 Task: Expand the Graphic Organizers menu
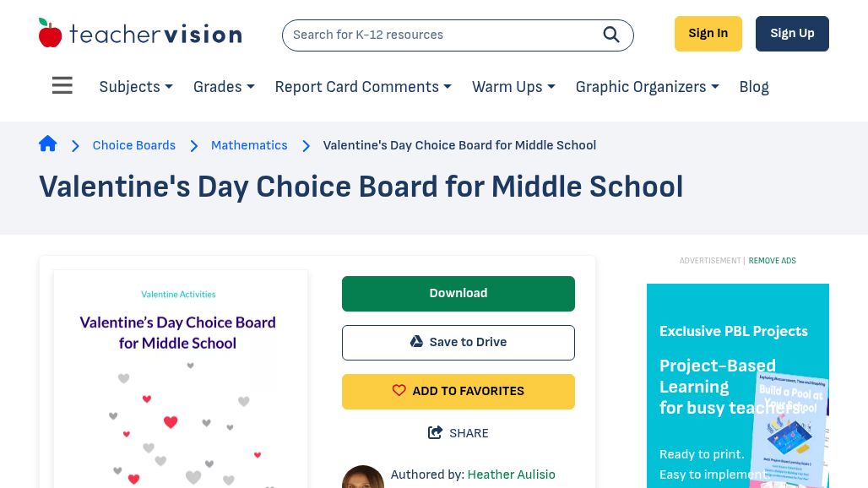pos(647,87)
